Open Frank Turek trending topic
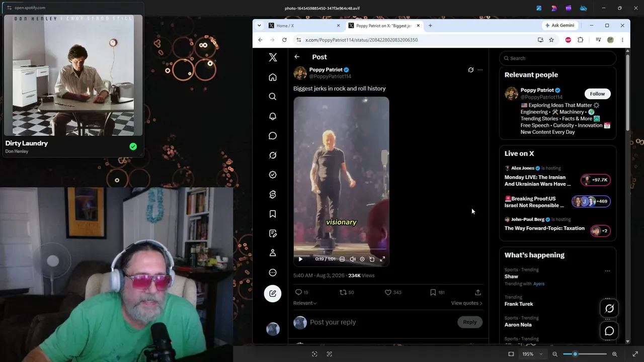This screenshot has height=362, width=644. (x=519, y=304)
